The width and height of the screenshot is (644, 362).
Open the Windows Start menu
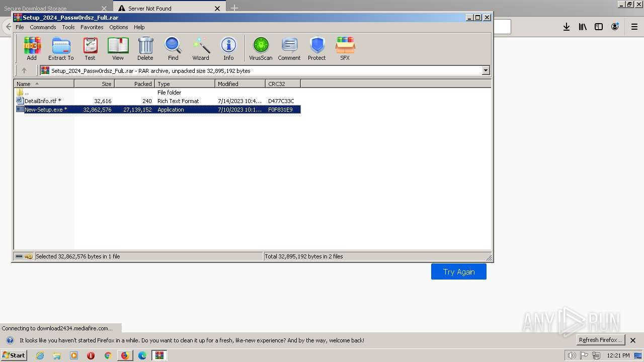click(x=14, y=355)
